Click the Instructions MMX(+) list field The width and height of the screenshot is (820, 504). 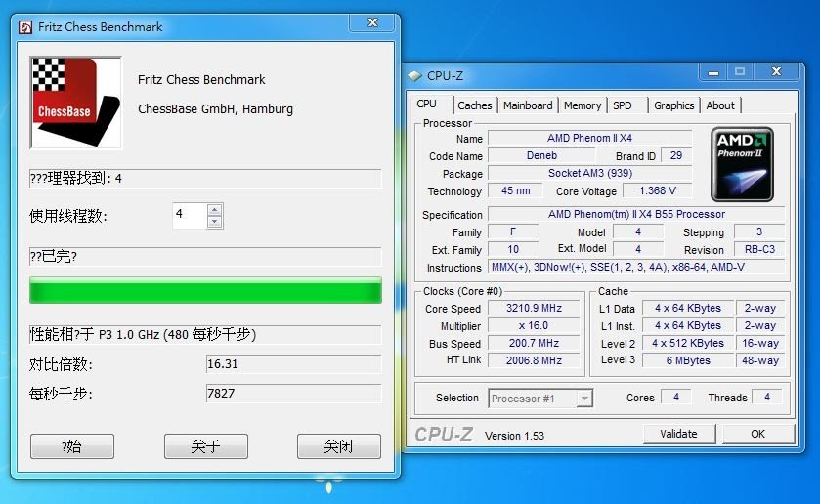636,268
